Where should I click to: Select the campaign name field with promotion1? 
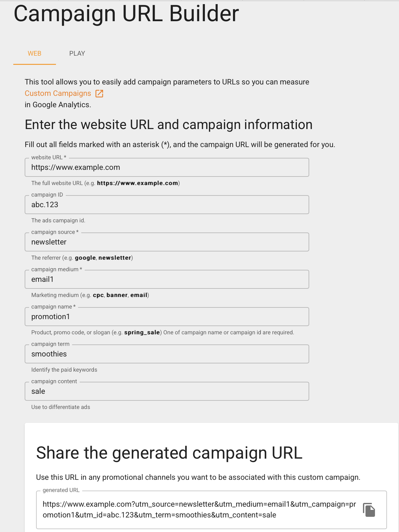[x=167, y=316]
